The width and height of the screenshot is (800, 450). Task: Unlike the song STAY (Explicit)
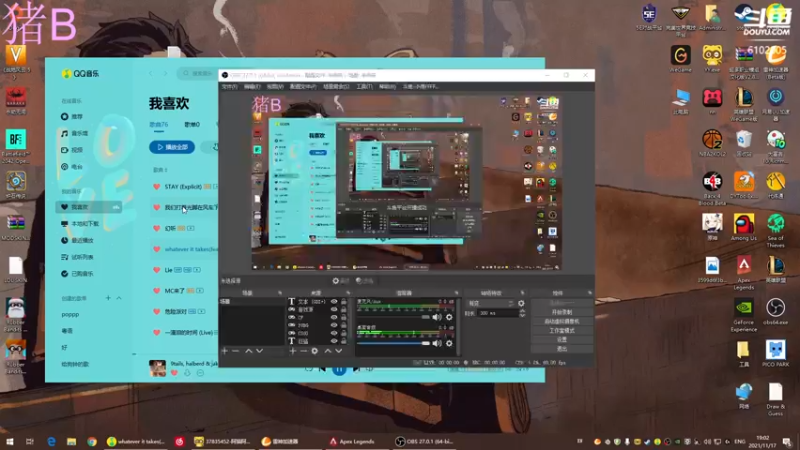(x=157, y=187)
